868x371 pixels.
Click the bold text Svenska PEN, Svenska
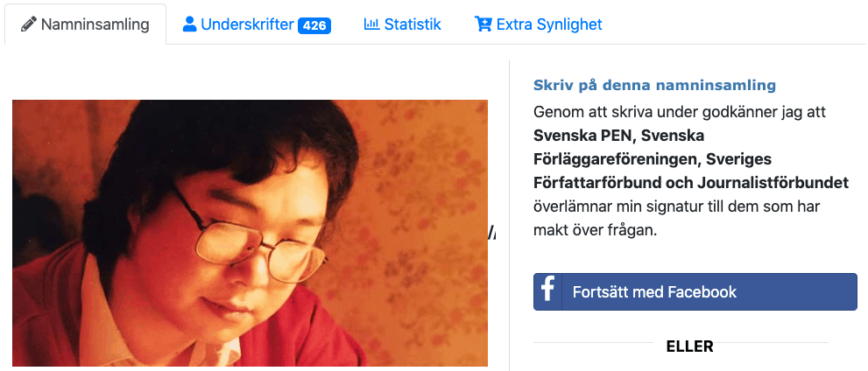point(618,136)
